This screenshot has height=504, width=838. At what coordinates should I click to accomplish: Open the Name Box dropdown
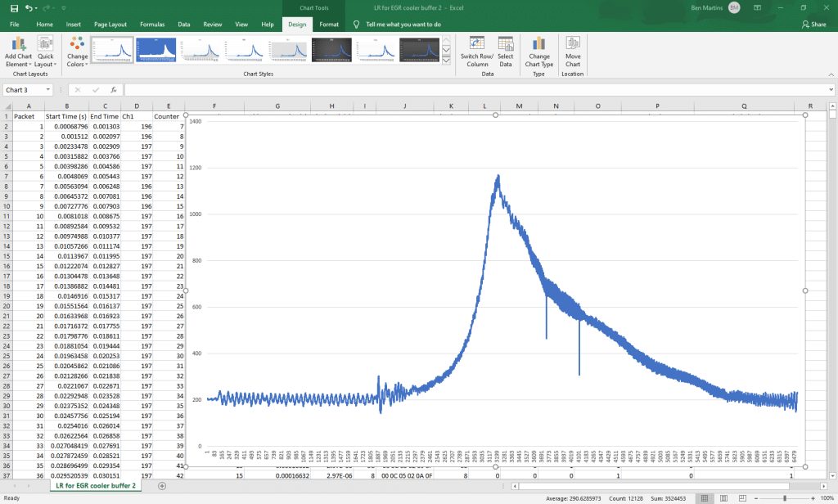(x=48, y=90)
